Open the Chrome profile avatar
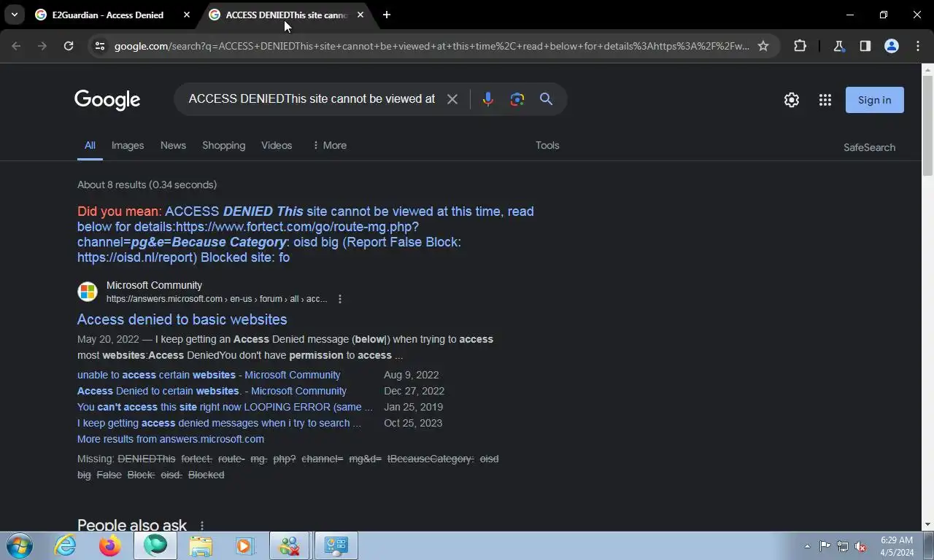Screen dimensions: 934x560 [892, 46]
